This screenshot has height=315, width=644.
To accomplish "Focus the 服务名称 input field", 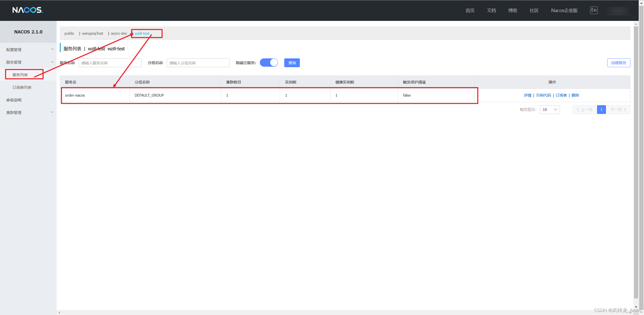I will click(110, 63).
